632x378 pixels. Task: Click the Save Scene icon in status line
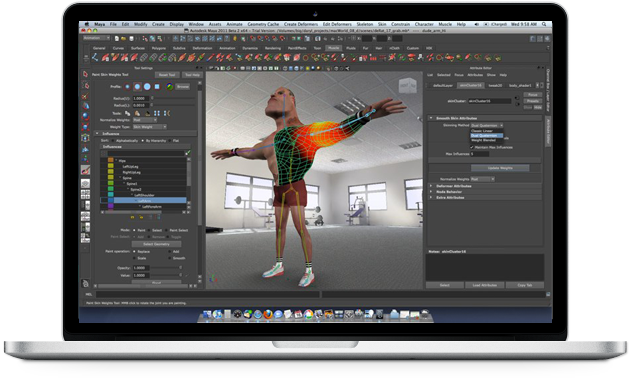131,39
